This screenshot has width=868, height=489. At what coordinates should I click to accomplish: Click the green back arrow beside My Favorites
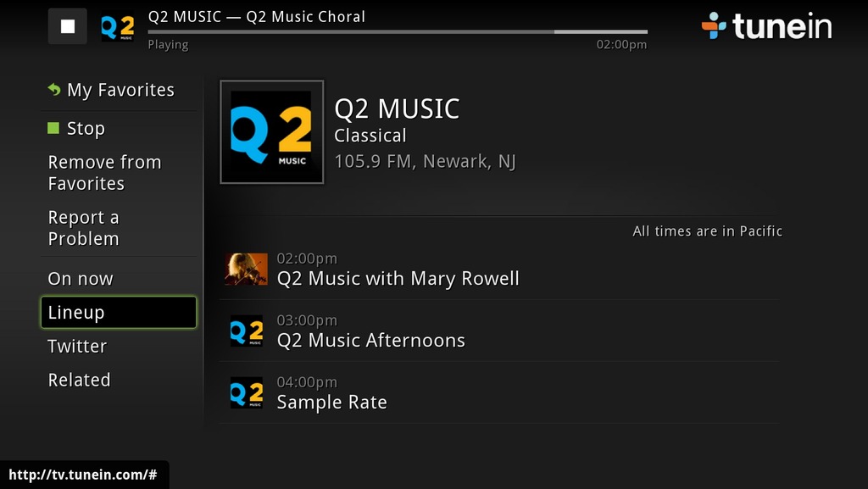click(53, 89)
